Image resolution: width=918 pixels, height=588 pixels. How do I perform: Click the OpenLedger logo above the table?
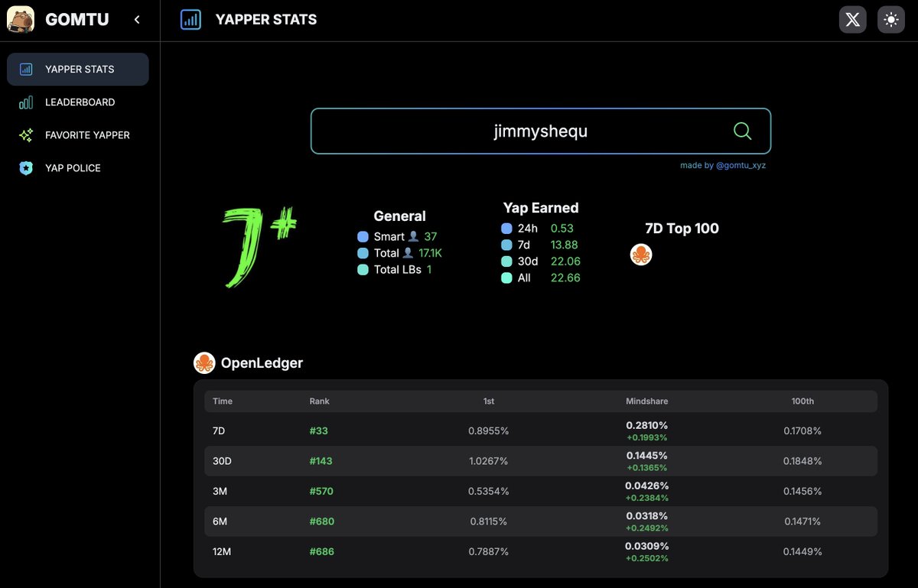point(204,363)
